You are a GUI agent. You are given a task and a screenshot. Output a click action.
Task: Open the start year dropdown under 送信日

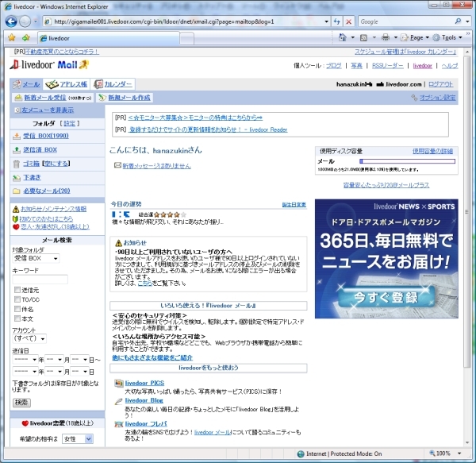(25, 360)
